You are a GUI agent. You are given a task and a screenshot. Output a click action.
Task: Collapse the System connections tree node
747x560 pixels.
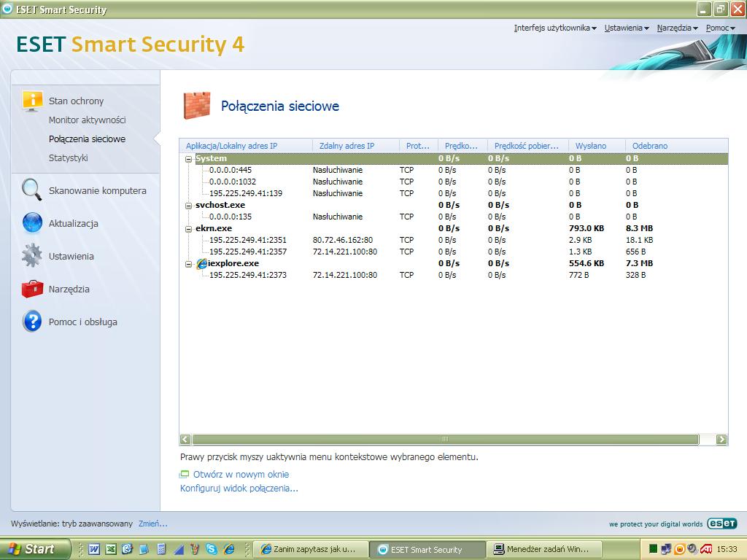click(189, 159)
